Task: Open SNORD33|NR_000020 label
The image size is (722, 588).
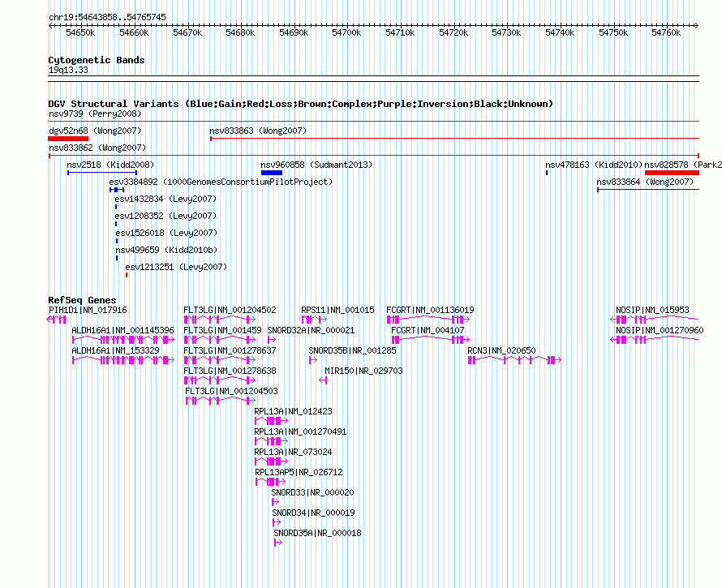Action: pos(312,492)
